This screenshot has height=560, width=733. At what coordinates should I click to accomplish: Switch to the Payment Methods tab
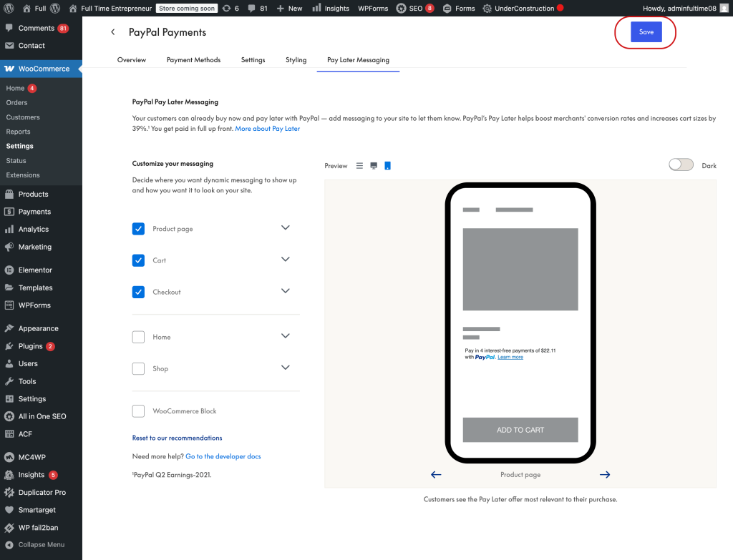tap(193, 60)
